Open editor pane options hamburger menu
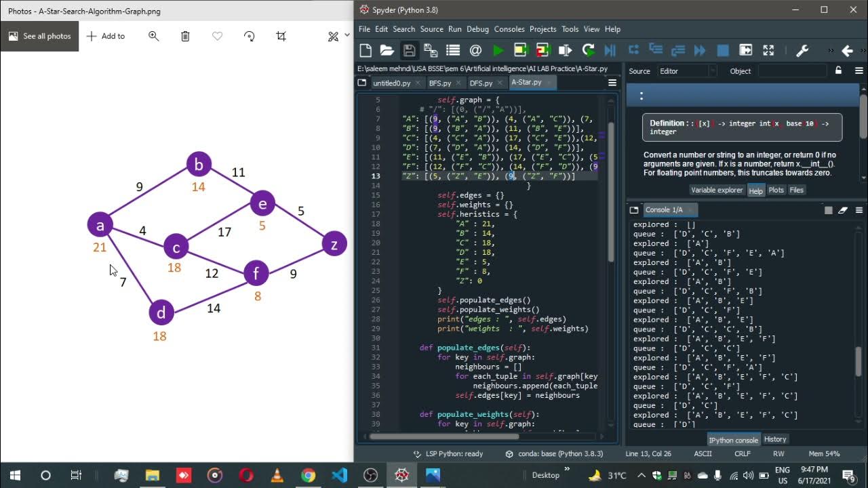The image size is (868, 488). pos(612,83)
